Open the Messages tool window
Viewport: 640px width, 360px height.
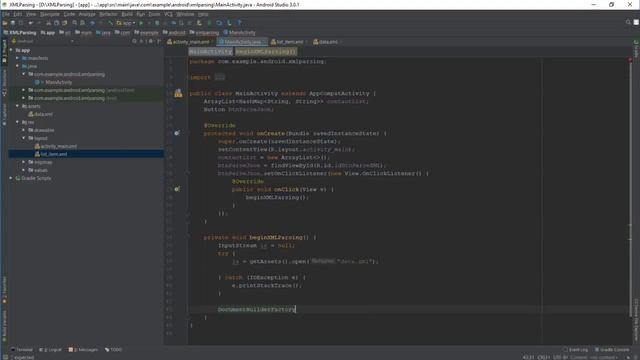coord(83,350)
